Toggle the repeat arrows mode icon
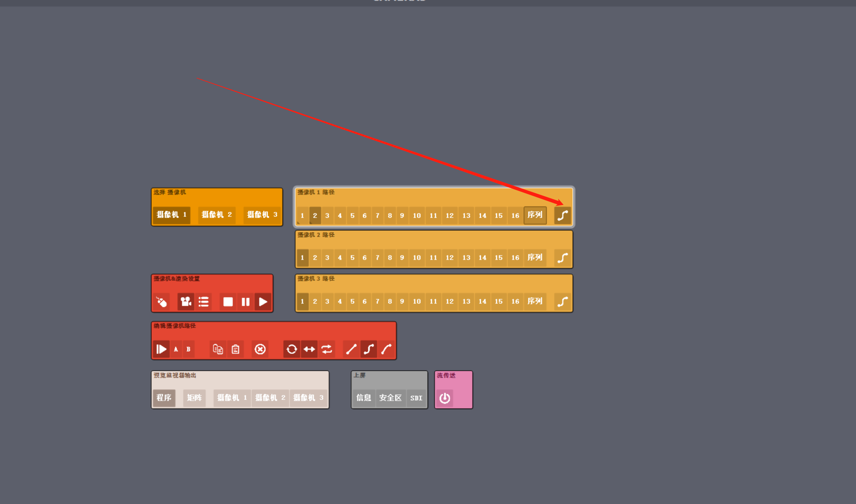Screen dimensions: 856x504 [327, 349]
